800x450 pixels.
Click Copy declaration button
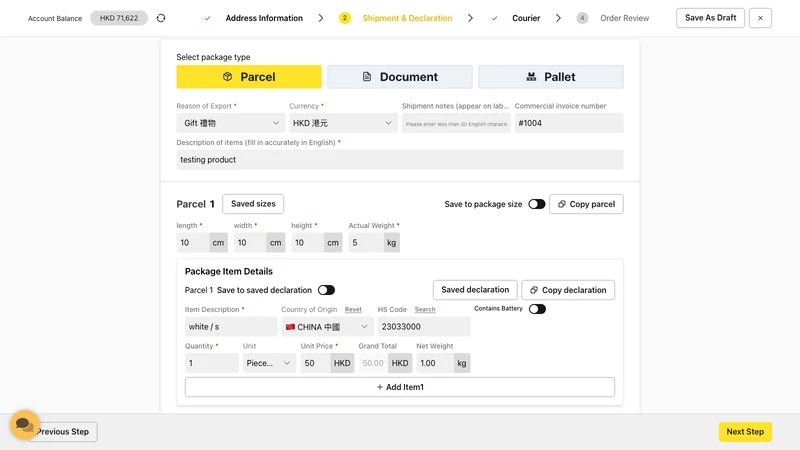[568, 290]
